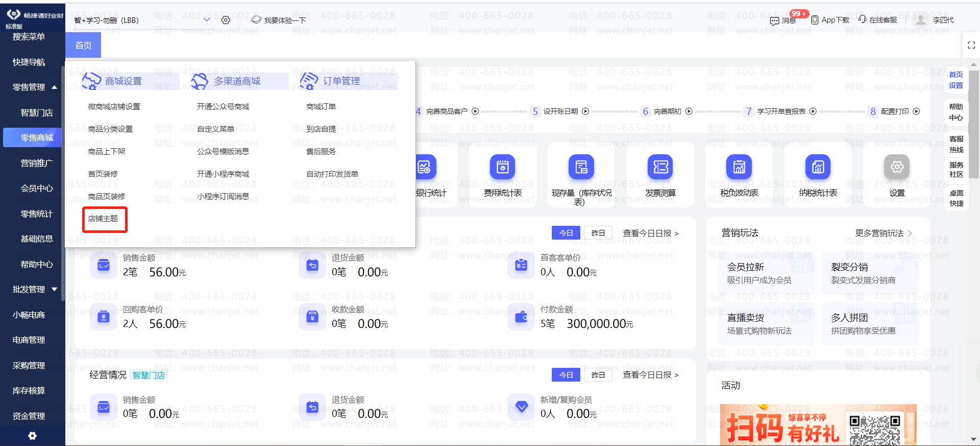Click 昨日 button in the 经营情况 panel
Screen dimensions: 980x446
[x=598, y=375]
